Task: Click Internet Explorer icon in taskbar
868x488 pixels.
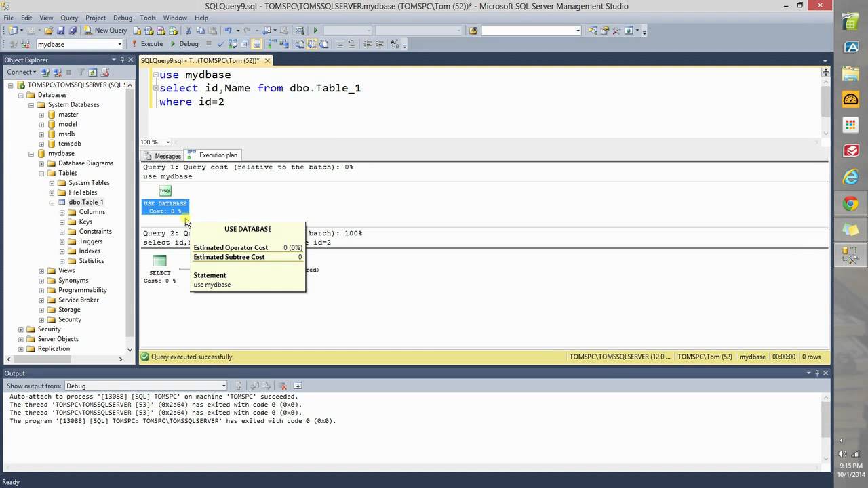Action: [x=850, y=177]
